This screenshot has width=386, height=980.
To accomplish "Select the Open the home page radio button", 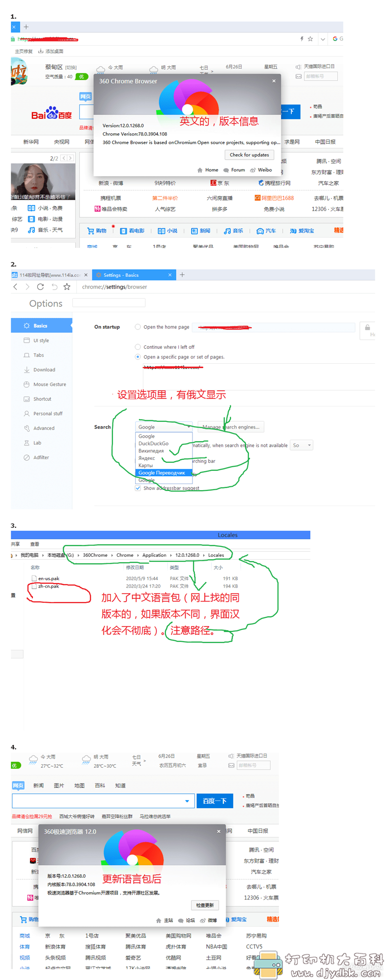I will tap(138, 327).
